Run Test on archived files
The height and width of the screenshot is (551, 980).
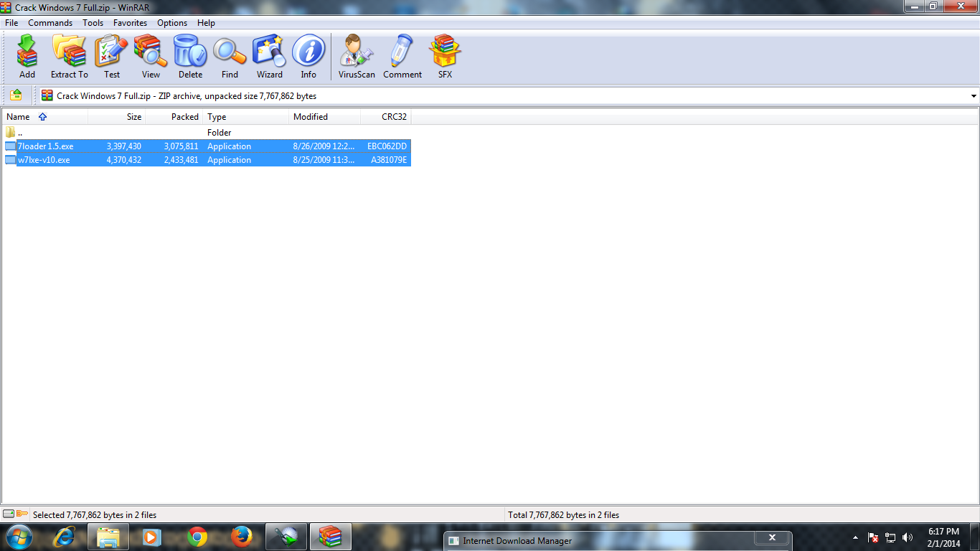tap(112, 56)
